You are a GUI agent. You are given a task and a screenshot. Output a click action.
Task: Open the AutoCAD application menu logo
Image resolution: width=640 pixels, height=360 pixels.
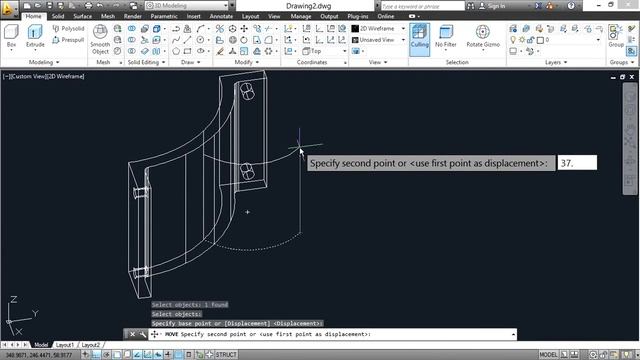[9, 8]
